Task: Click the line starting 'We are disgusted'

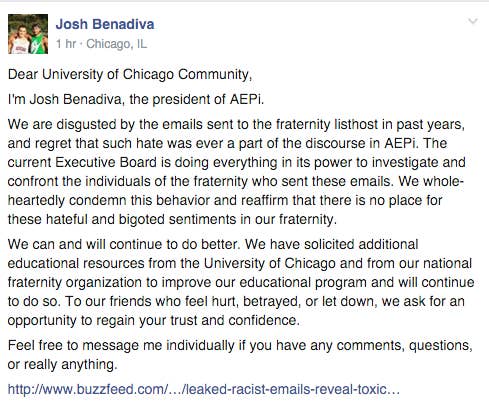Action: pos(236,125)
